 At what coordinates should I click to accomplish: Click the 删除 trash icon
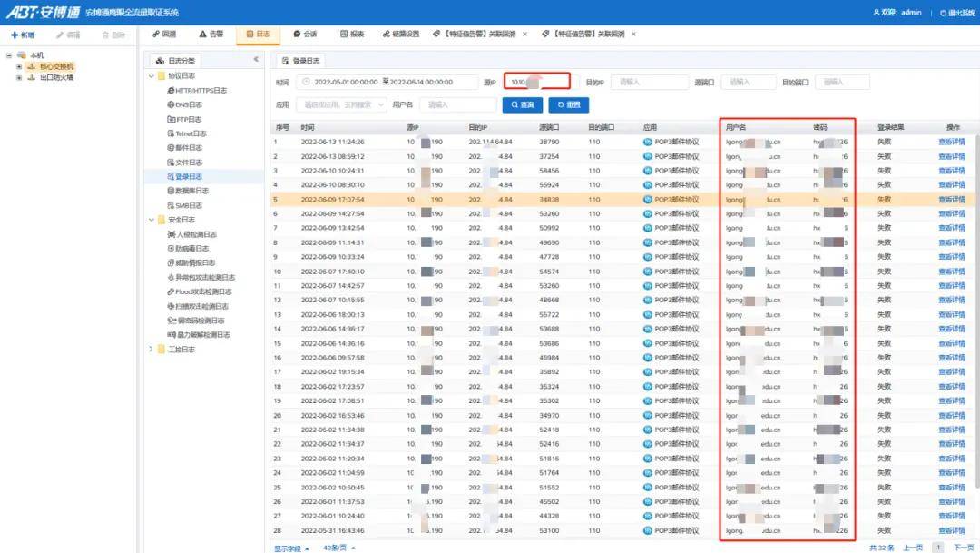105,35
